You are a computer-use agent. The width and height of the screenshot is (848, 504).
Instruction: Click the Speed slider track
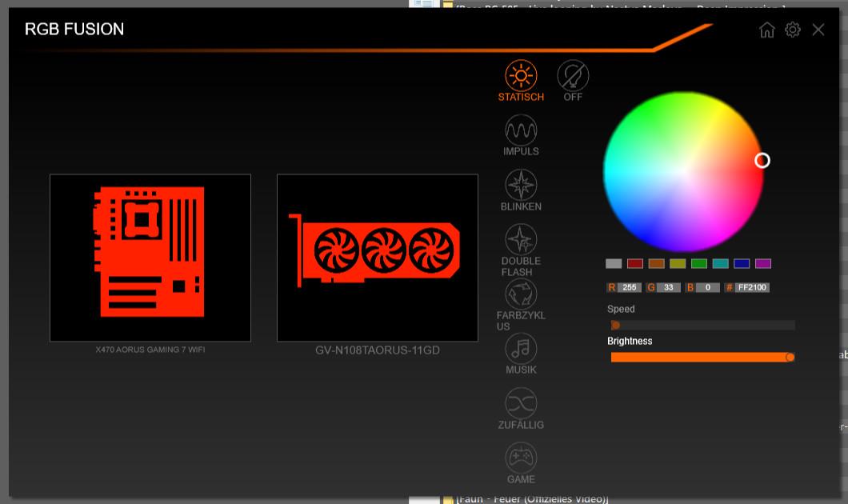[x=703, y=325]
